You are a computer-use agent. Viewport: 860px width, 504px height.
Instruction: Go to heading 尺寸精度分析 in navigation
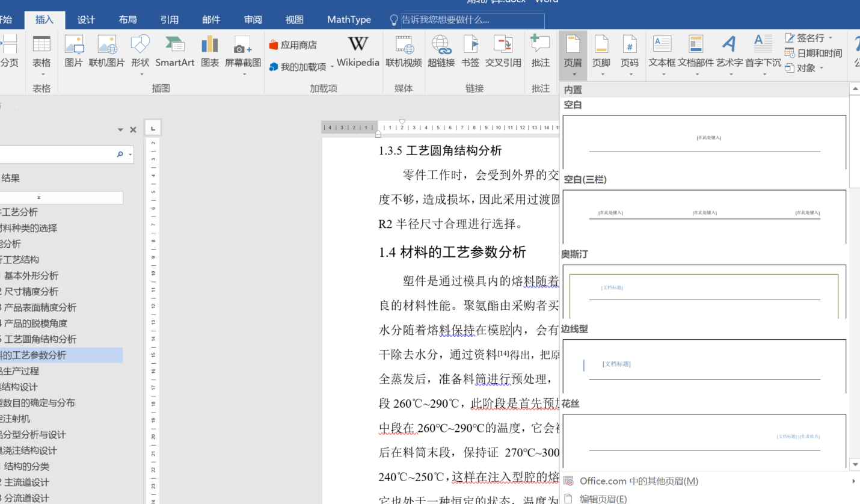(31, 292)
